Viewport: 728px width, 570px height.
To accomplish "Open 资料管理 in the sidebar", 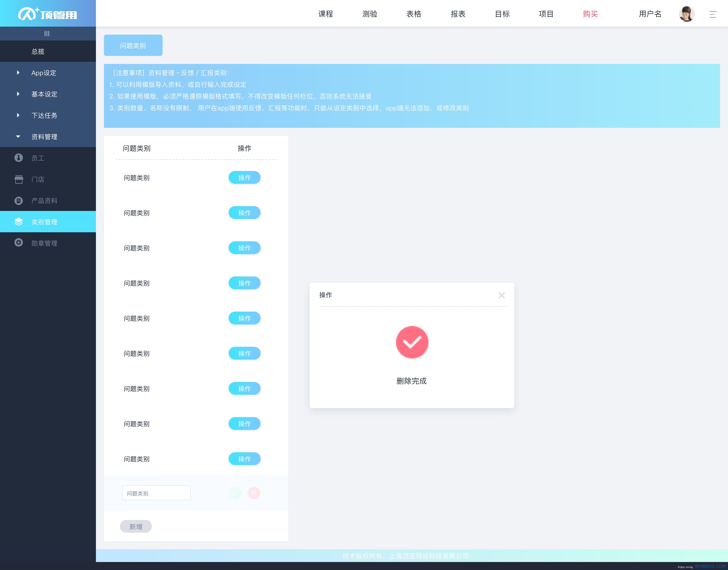I will [x=48, y=137].
